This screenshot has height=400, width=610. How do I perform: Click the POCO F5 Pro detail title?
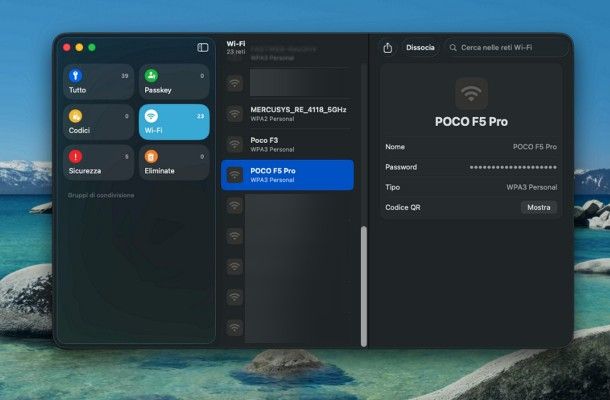click(471, 122)
